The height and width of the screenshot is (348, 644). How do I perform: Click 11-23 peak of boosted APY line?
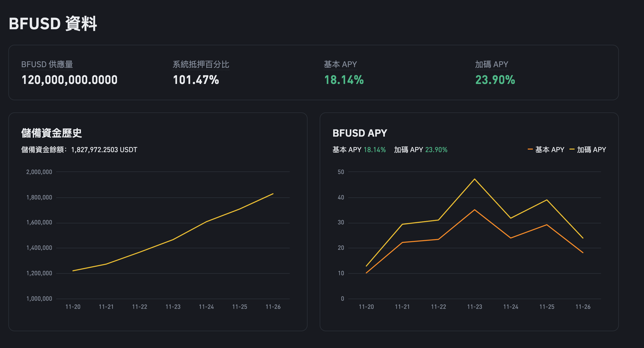click(x=475, y=179)
